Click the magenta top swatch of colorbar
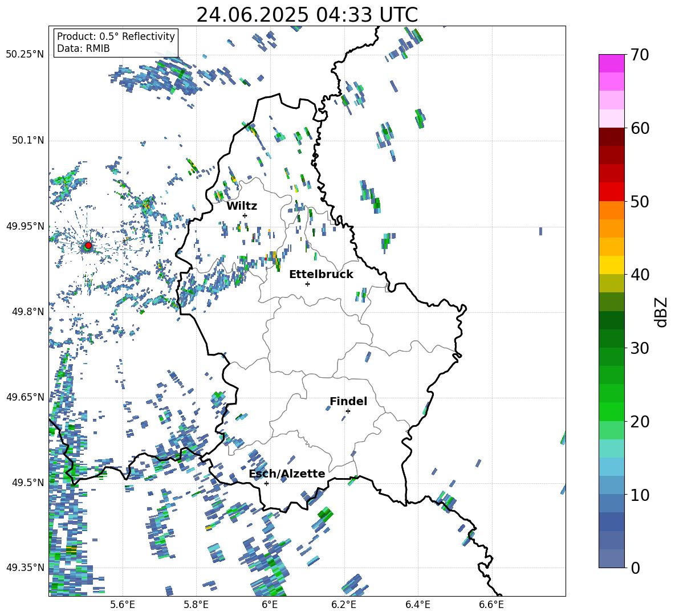The width and height of the screenshot is (675, 616). click(x=611, y=63)
